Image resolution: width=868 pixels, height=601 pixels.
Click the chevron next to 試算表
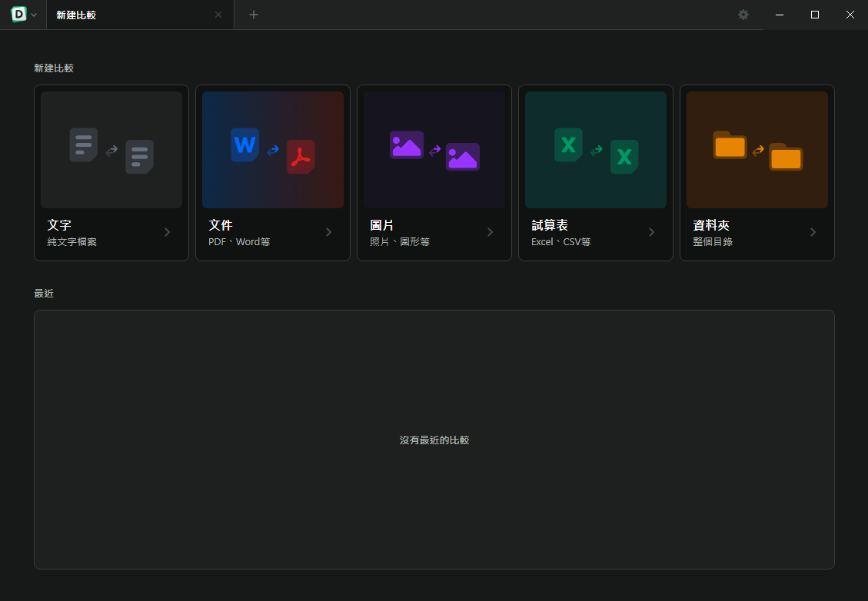(x=652, y=232)
